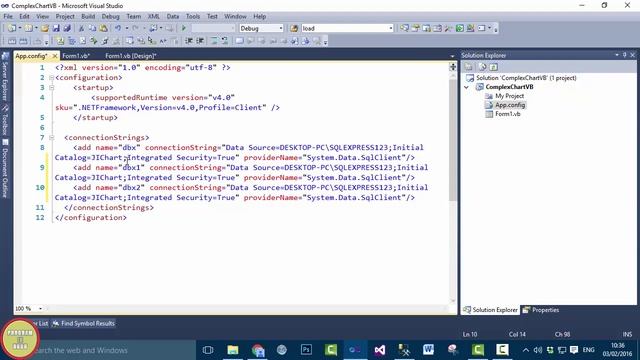640x360 pixels.
Task: Click the Find in Files icon beside the load box
Action: (294, 28)
